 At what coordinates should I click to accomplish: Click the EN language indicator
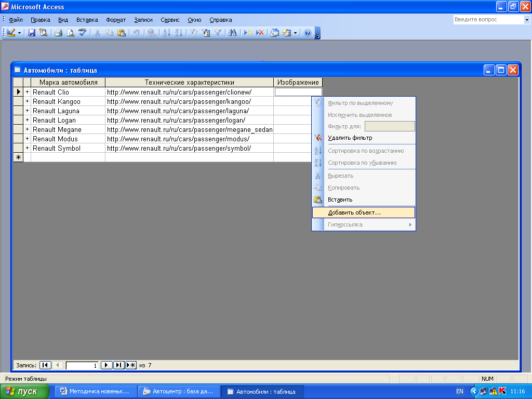coord(460,391)
